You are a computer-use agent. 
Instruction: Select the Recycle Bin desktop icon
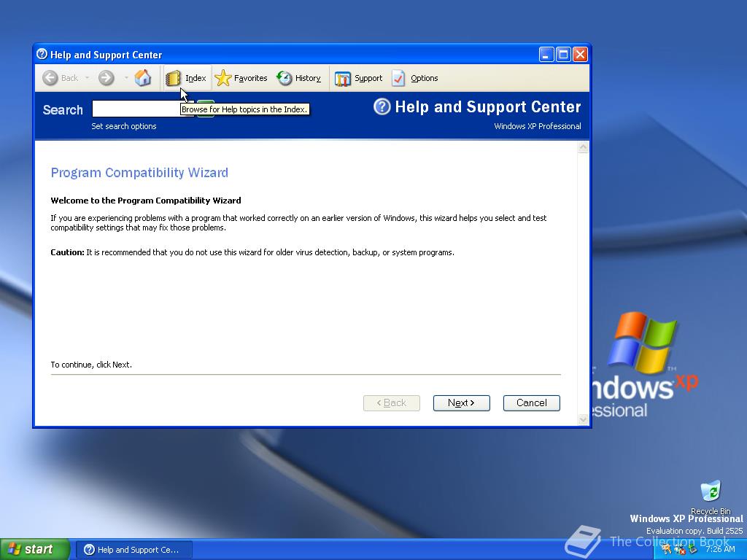tap(711, 497)
